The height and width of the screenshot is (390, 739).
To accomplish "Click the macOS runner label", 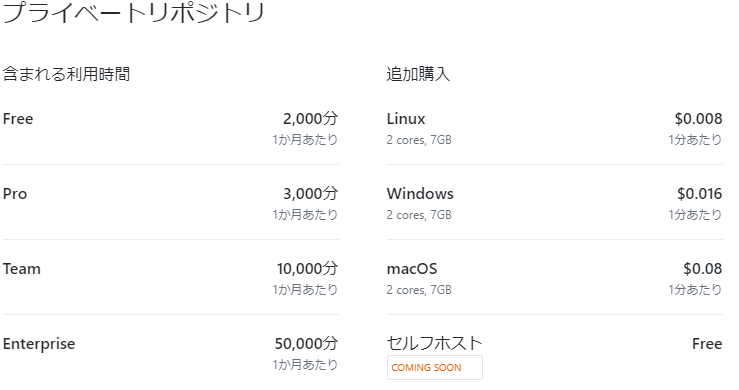I will tap(412, 269).
